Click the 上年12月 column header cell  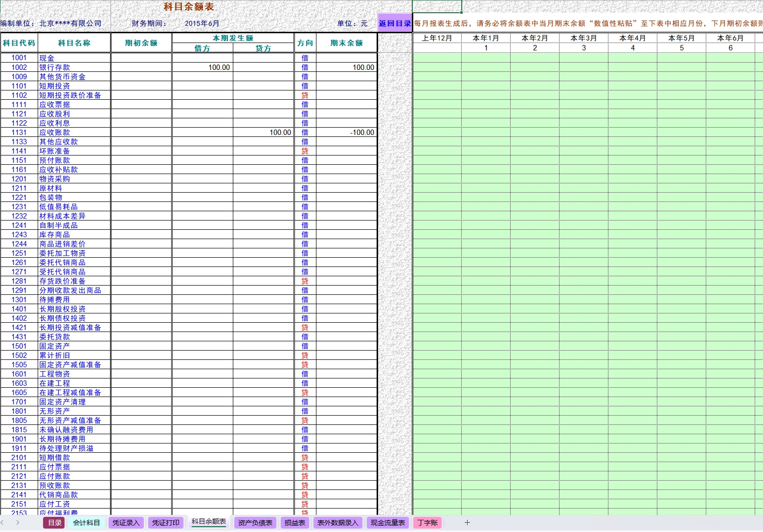[x=437, y=38]
